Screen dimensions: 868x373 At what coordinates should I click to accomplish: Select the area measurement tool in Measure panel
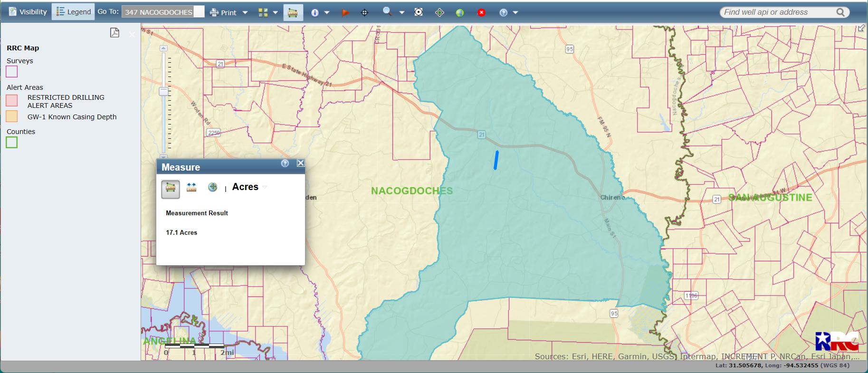point(171,189)
